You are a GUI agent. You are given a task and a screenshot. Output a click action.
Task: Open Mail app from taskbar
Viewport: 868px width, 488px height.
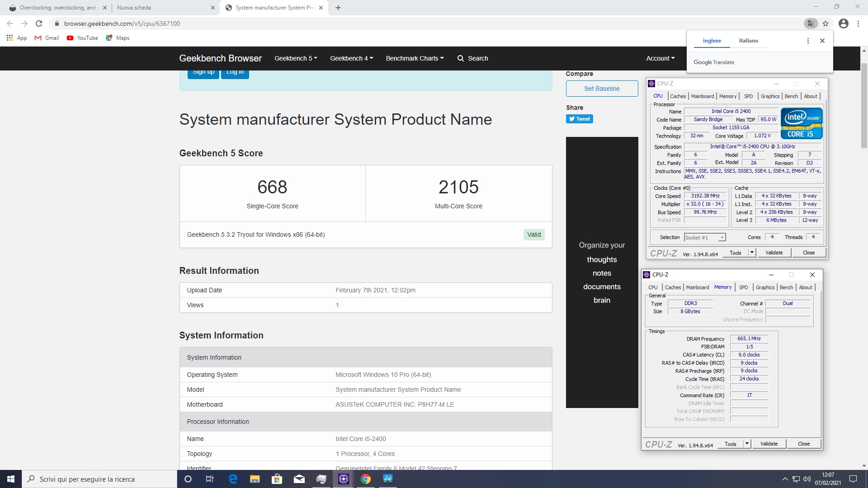click(299, 479)
